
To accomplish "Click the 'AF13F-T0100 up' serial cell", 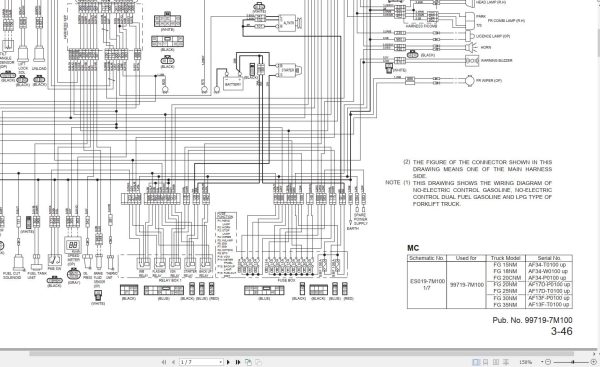I will pos(549,305).
